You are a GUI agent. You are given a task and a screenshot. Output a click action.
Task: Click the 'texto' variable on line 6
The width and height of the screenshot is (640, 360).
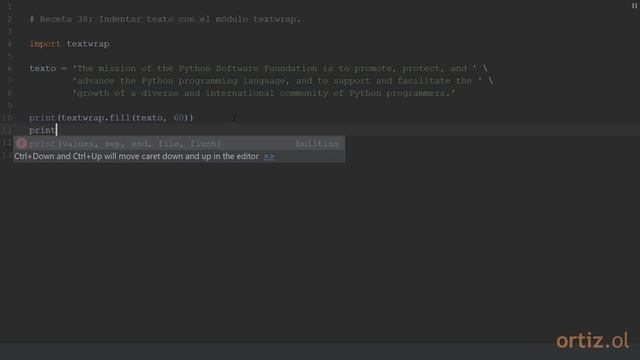pos(42,69)
